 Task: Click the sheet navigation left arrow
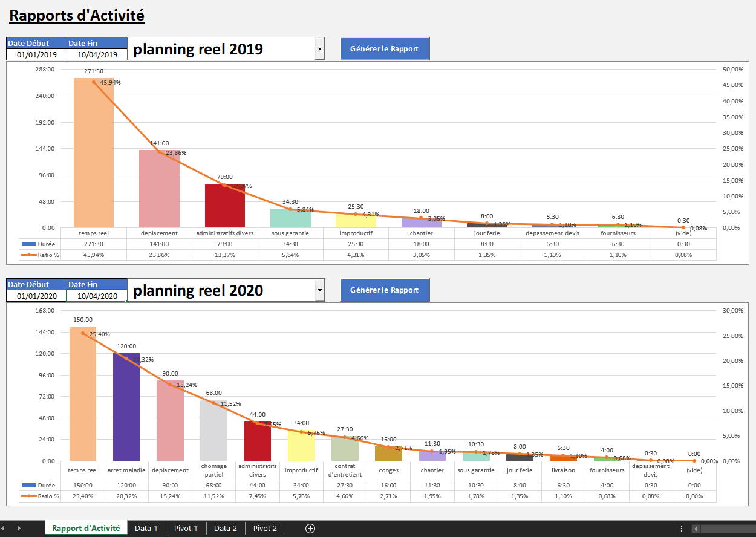point(2,528)
